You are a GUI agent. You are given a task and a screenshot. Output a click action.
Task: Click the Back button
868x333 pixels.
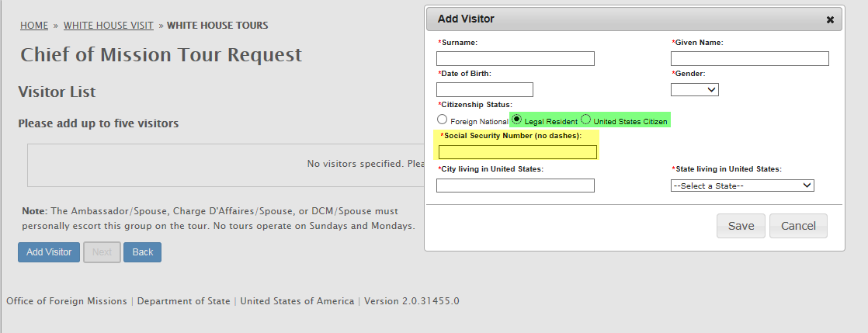(x=142, y=252)
